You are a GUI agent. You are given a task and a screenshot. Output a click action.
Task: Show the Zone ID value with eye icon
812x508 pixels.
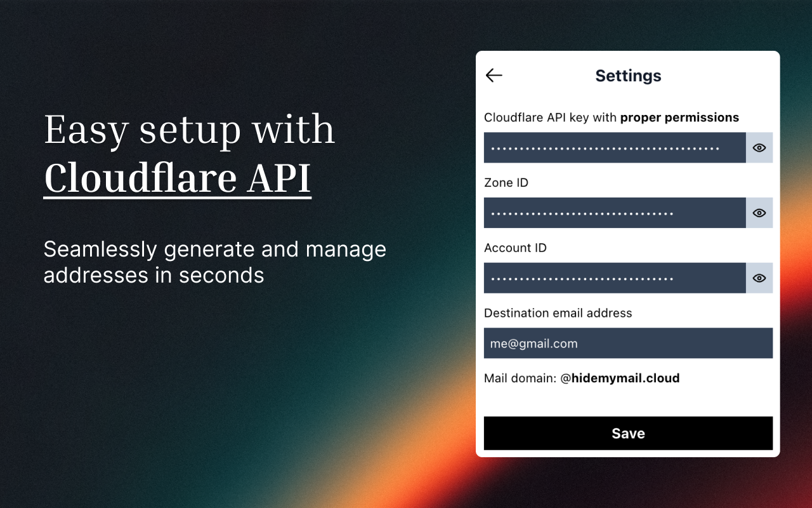tap(759, 213)
